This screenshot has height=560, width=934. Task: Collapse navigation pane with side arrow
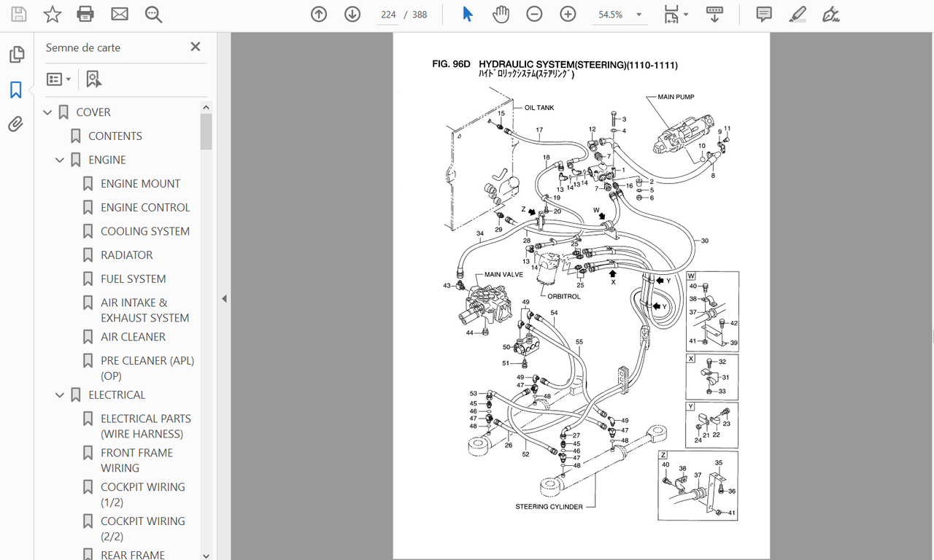coord(224,298)
